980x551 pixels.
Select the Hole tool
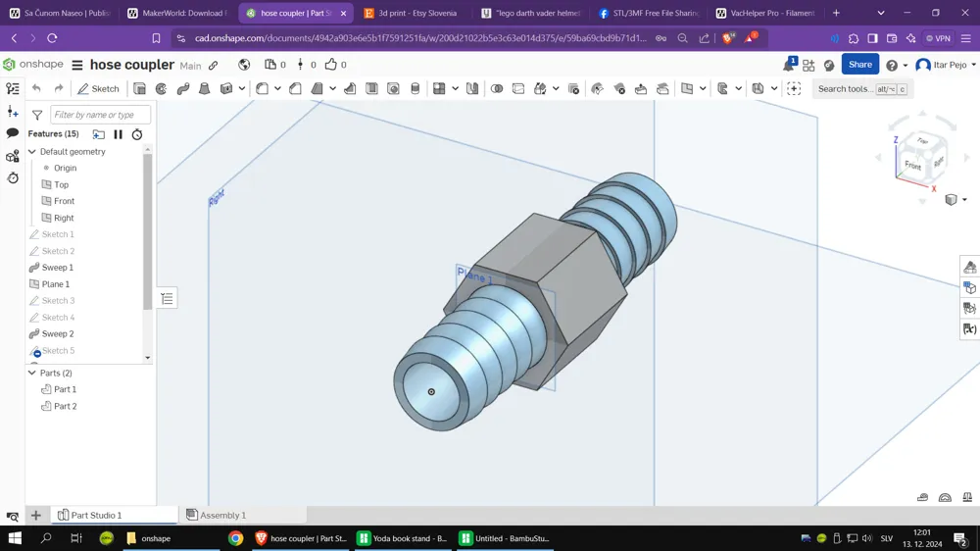pyautogui.click(x=393, y=89)
